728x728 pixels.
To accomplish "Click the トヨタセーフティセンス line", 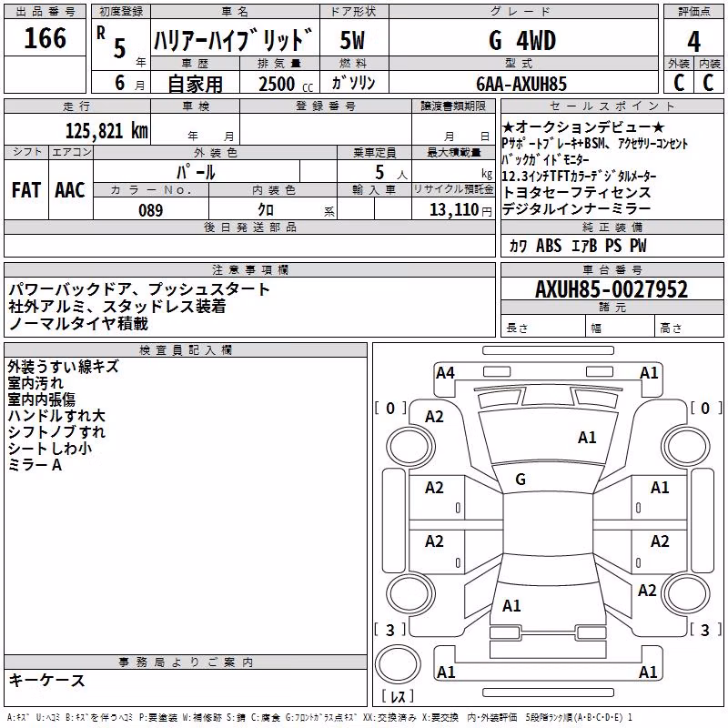I will (577, 192).
